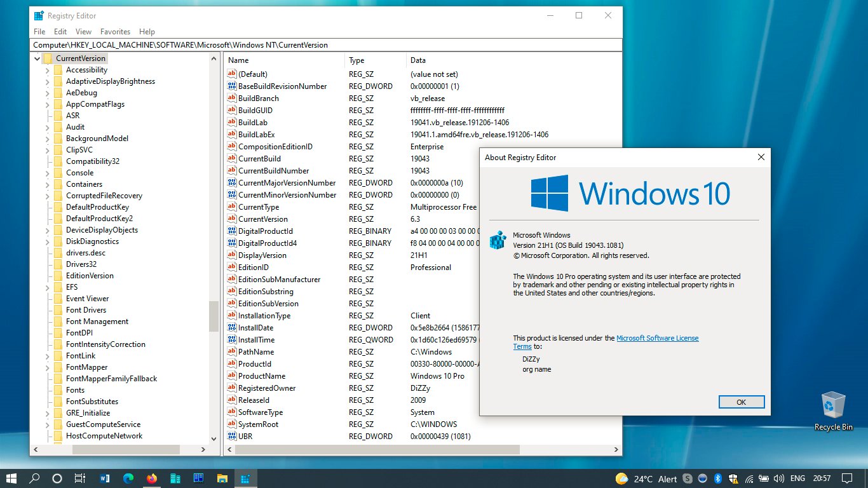
Task: Open the Help menu
Action: [x=147, y=32]
